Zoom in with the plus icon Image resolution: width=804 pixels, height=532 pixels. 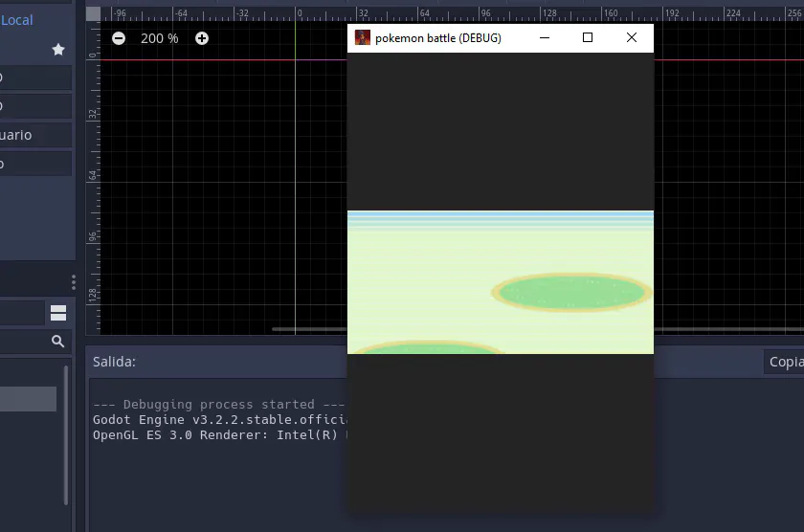pyautogui.click(x=202, y=38)
